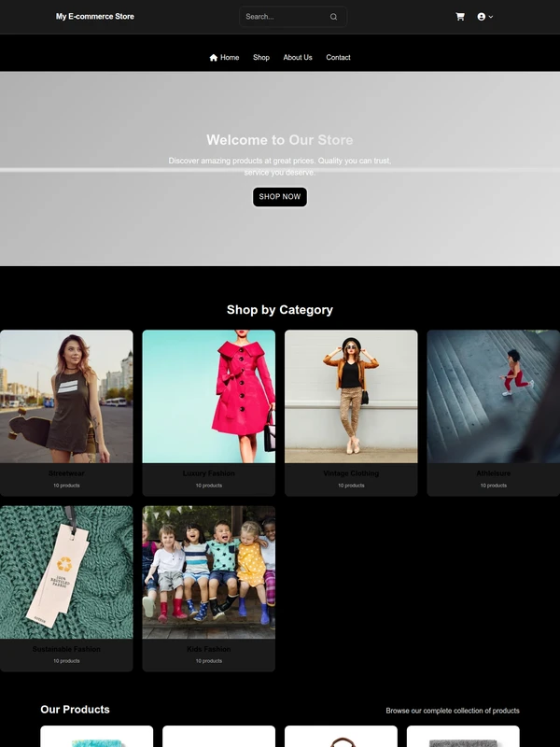This screenshot has width=560, height=747.
Task: Open the Vintage Clothing category
Action: (x=351, y=413)
